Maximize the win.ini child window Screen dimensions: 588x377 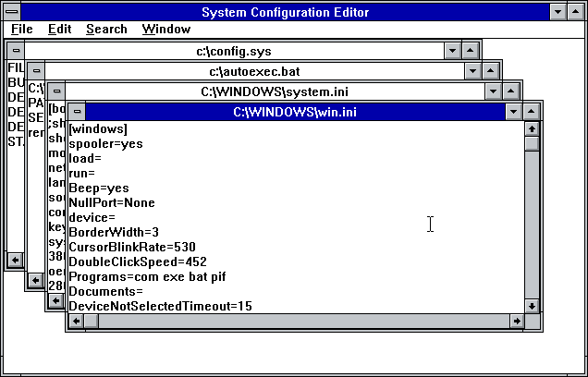(532, 112)
